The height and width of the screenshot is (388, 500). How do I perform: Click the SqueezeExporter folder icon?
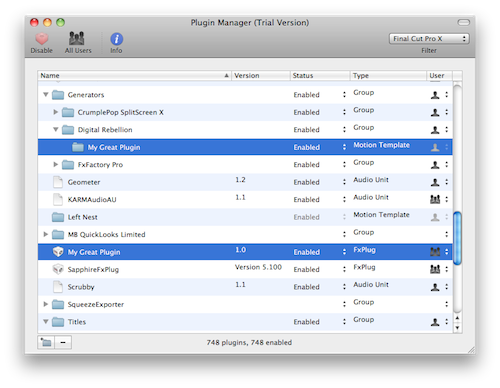click(x=58, y=304)
